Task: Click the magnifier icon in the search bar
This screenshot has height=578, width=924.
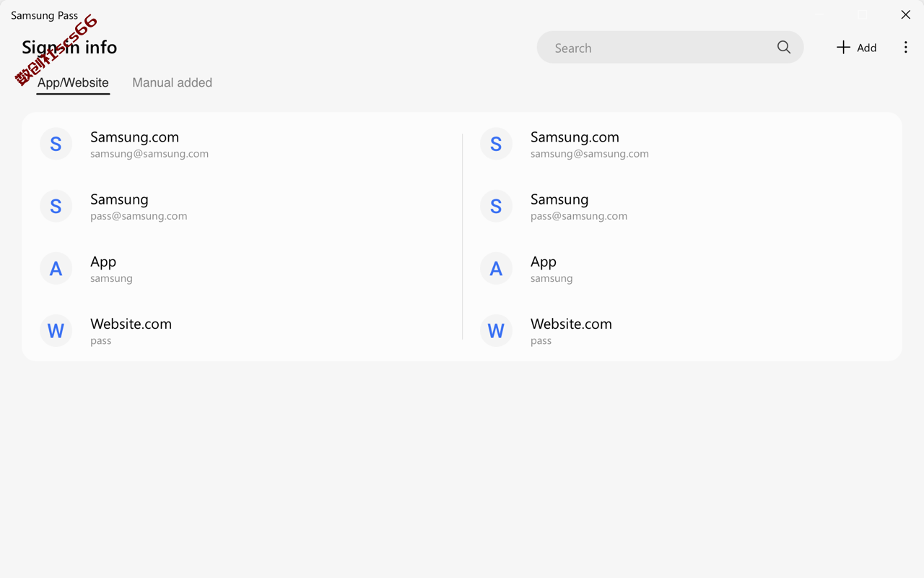Action: [784, 47]
